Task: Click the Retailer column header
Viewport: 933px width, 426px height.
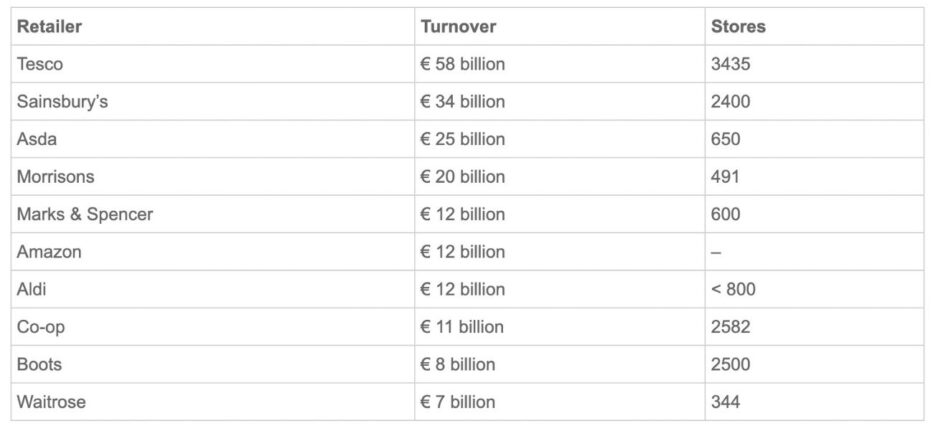Action: tap(49, 27)
